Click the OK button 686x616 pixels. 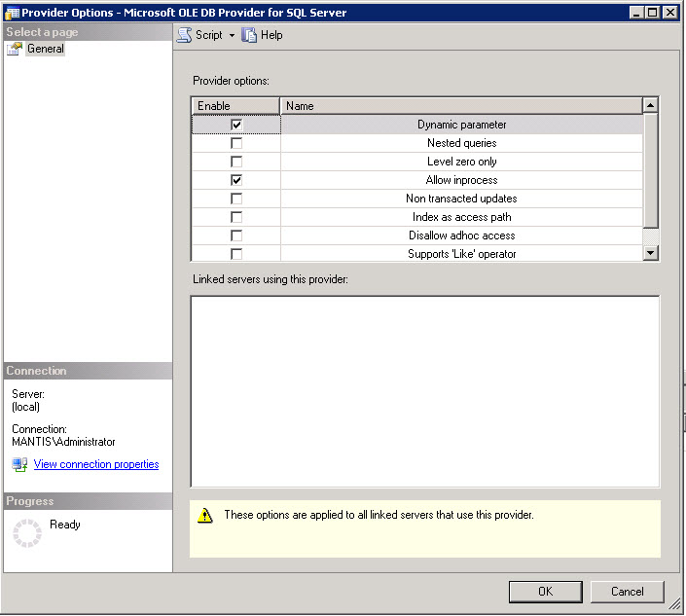pos(546,592)
